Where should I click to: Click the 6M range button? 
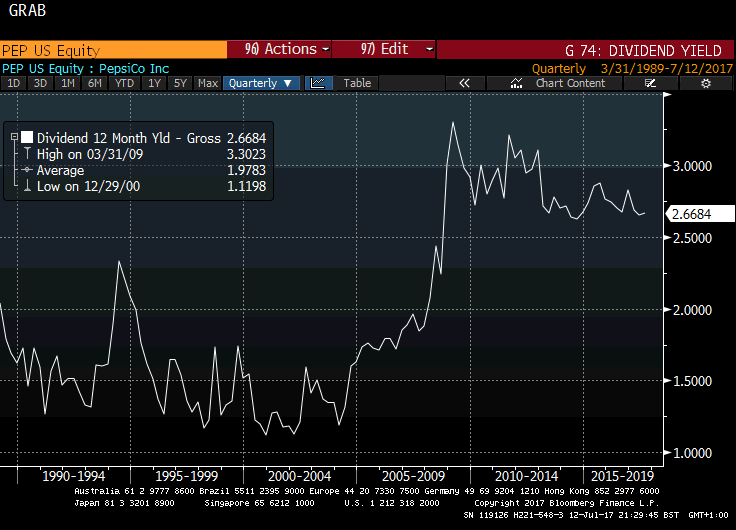click(95, 84)
